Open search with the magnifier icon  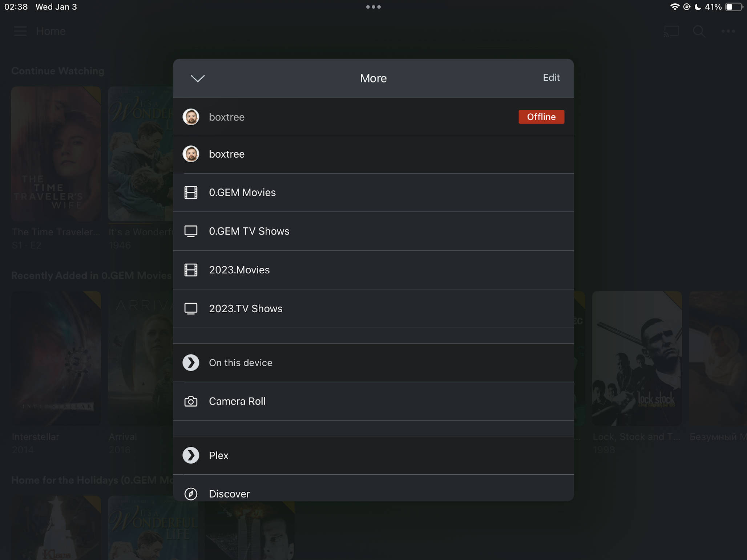tap(699, 31)
